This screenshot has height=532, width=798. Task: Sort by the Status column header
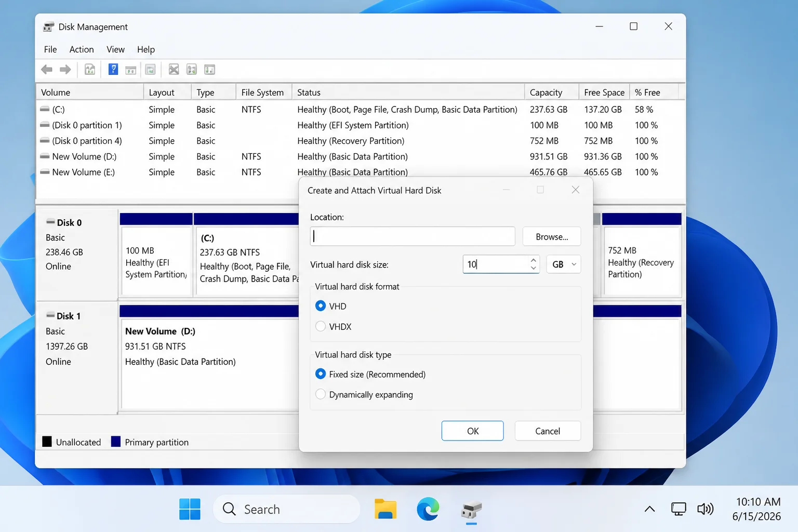point(408,92)
